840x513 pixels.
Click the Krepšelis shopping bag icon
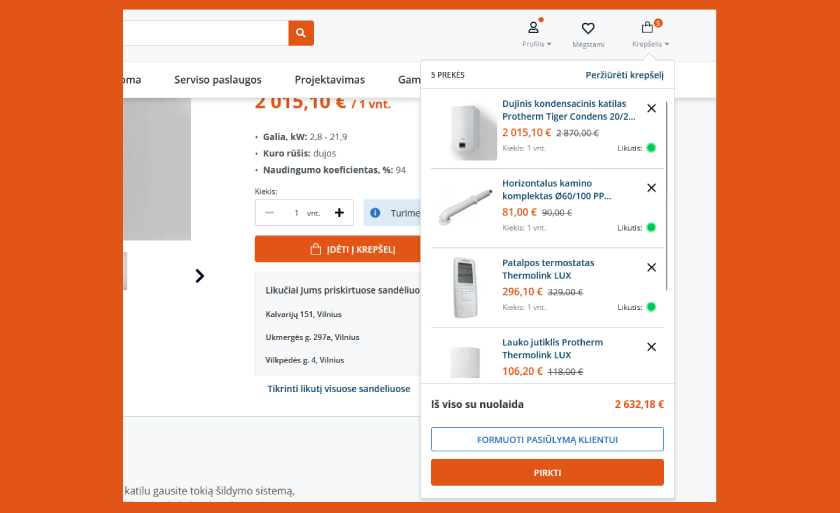(x=647, y=27)
